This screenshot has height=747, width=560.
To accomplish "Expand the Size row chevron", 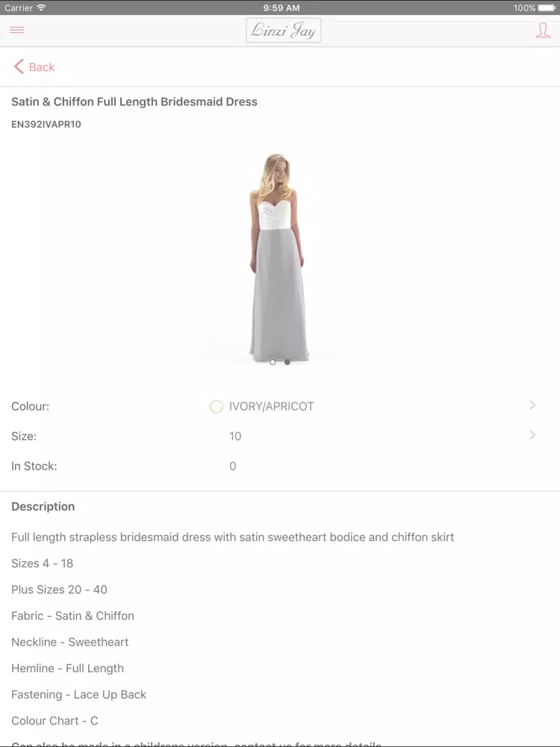I will point(532,435).
